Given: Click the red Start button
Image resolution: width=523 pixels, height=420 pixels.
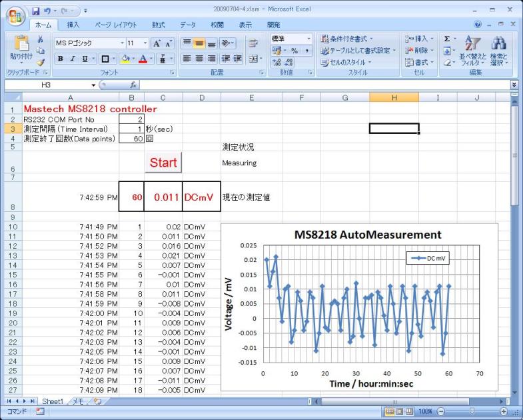Looking at the screenshot, I should point(163,163).
